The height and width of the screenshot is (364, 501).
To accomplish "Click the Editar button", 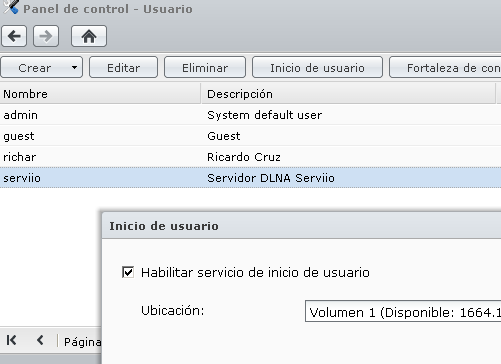I will click(123, 68).
